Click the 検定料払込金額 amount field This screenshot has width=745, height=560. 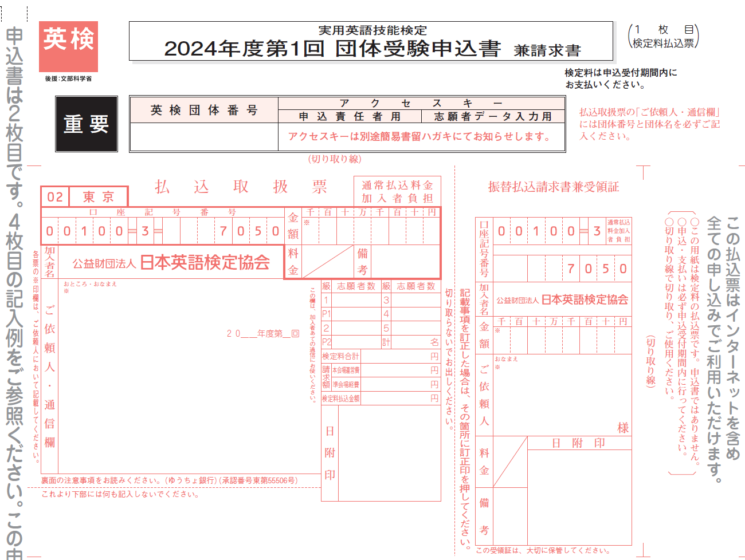pyautogui.click(x=400, y=398)
